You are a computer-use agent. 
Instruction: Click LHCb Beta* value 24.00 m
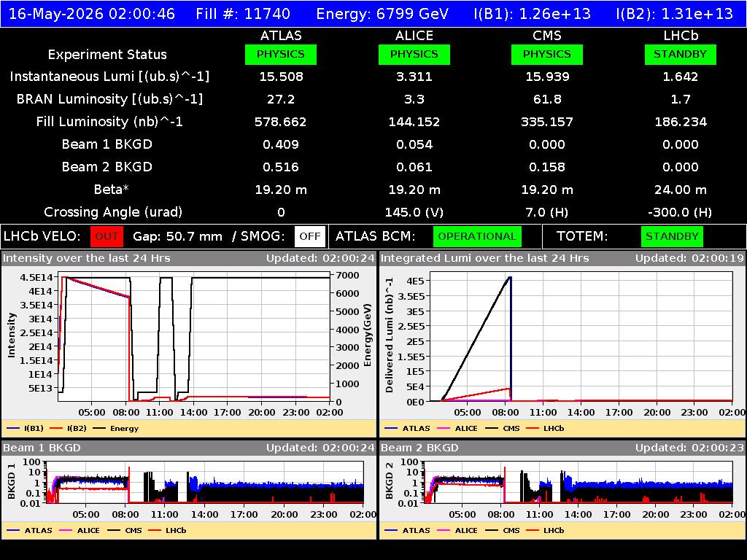pyautogui.click(x=681, y=190)
